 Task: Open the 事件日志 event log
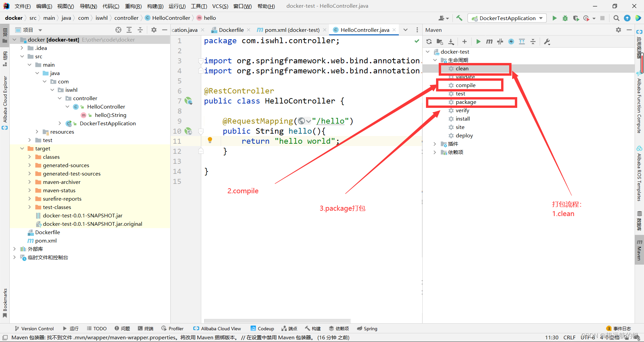point(619,329)
